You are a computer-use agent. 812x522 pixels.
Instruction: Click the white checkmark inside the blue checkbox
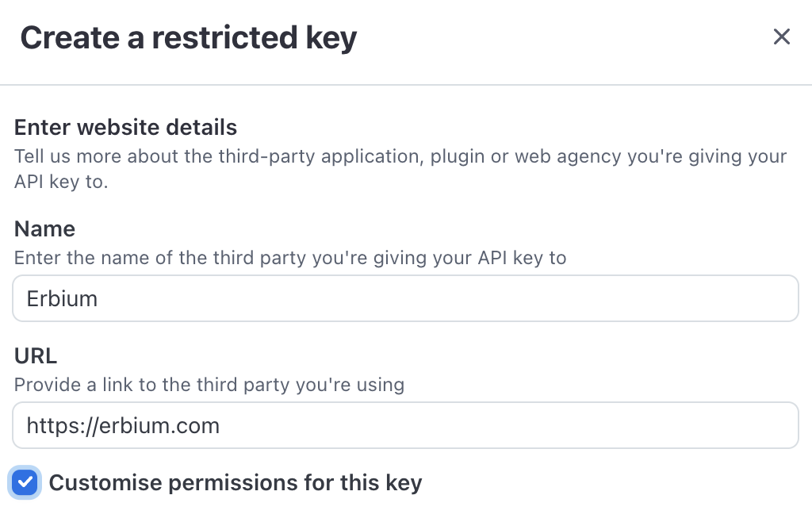[x=25, y=482]
